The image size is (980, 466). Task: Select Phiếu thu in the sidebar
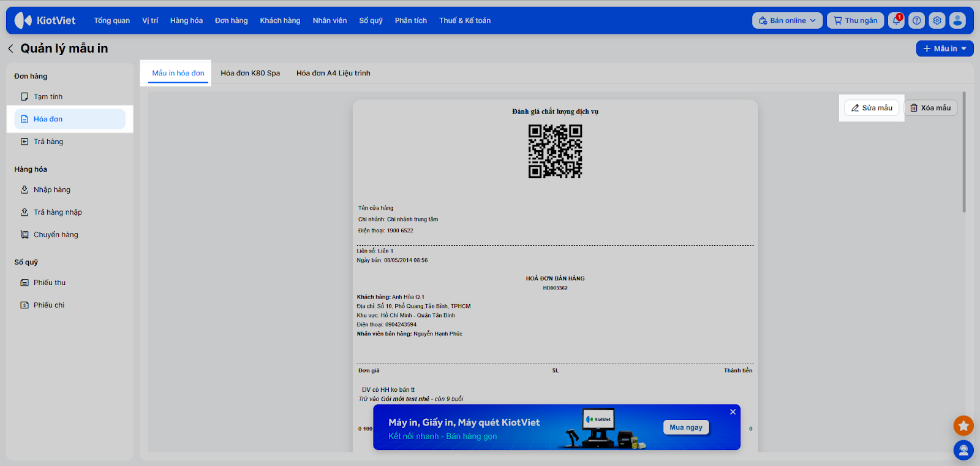point(69,283)
